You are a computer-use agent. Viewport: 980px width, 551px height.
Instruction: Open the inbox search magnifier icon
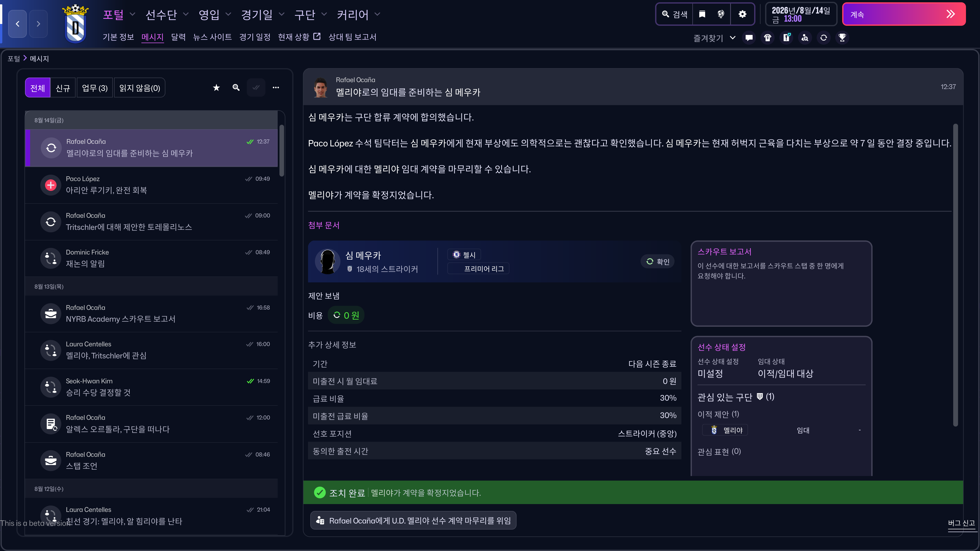click(x=236, y=88)
